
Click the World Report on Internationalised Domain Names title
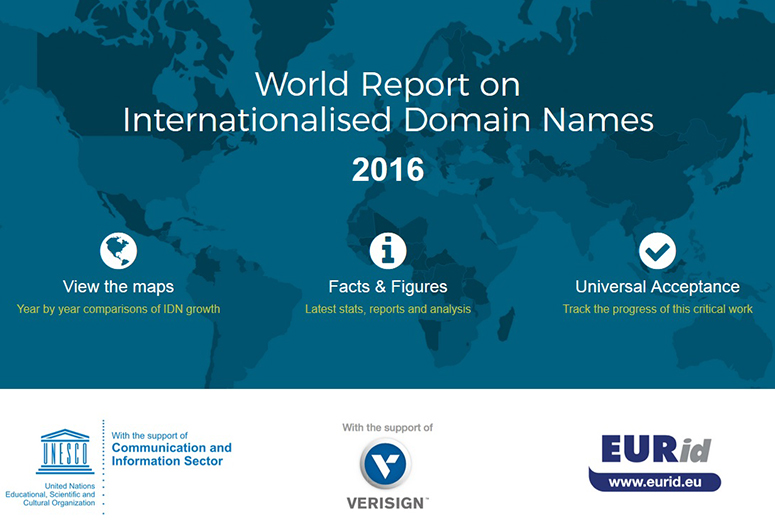click(x=388, y=101)
